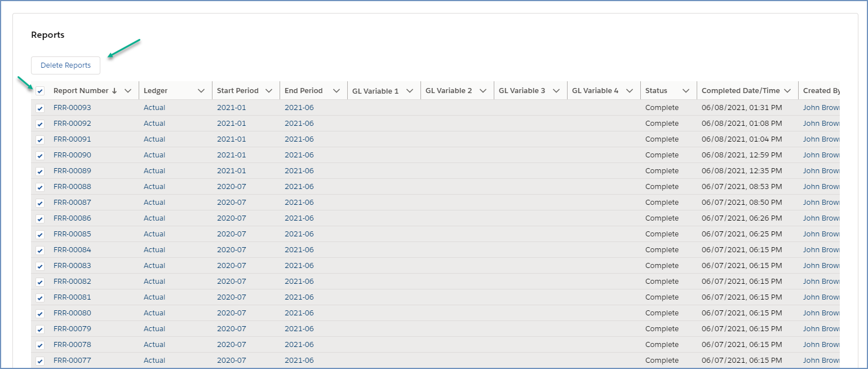This screenshot has width=868, height=369.
Task: Open the Status column dropdown chevron
Action: pyautogui.click(x=686, y=91)
